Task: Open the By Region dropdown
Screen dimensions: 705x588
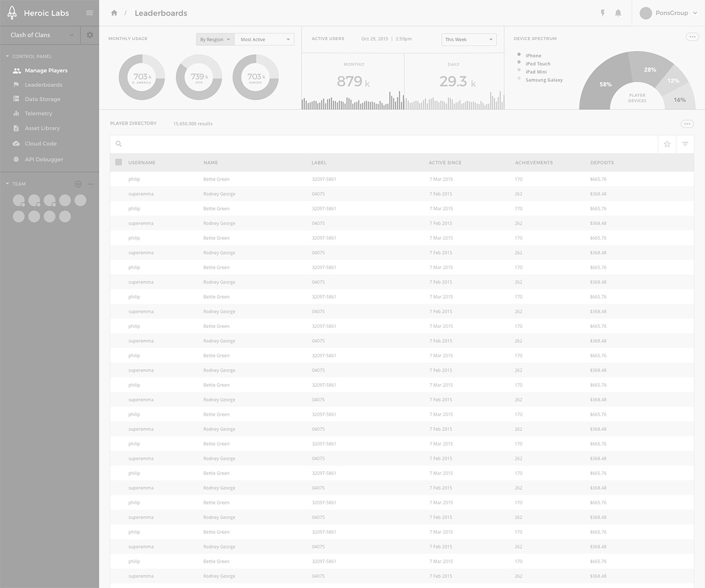Action: [x=215, y=40]
